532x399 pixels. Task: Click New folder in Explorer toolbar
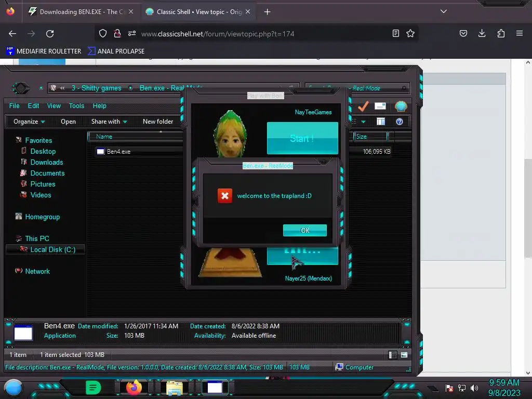coord(158,122)
